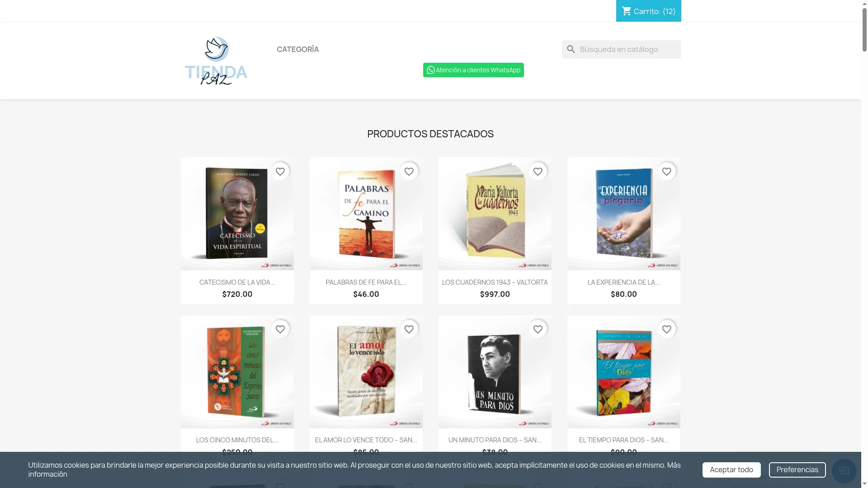
Task: Focus the Búsqueda en catálogo field
Action: coord(622,49)
